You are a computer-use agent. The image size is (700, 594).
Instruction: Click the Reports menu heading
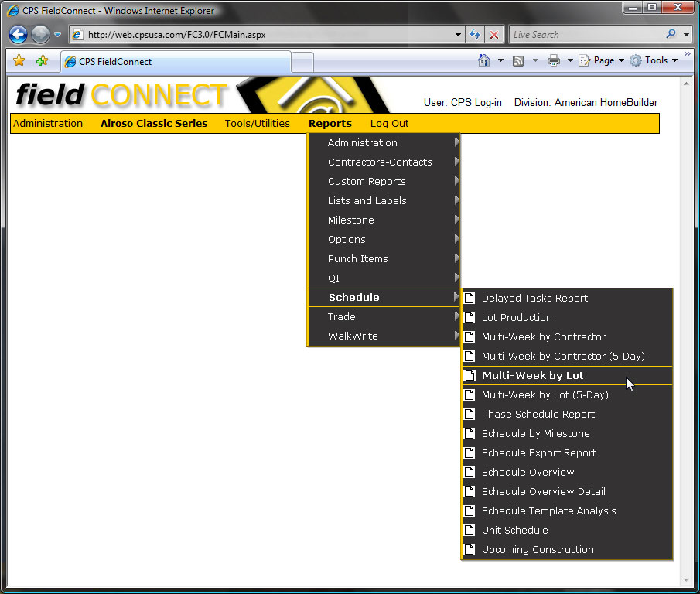pos(330,124)
